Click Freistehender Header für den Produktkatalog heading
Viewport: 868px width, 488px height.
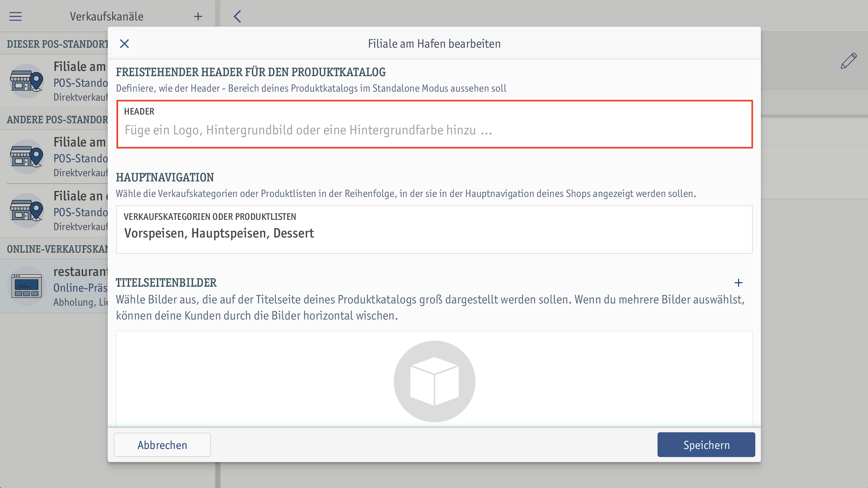click(251, 72)
